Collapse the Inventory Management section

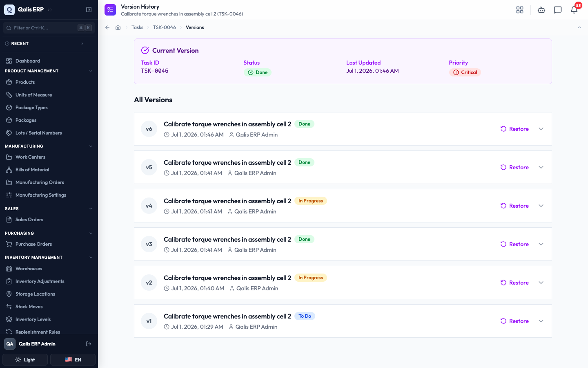[91, 257]
